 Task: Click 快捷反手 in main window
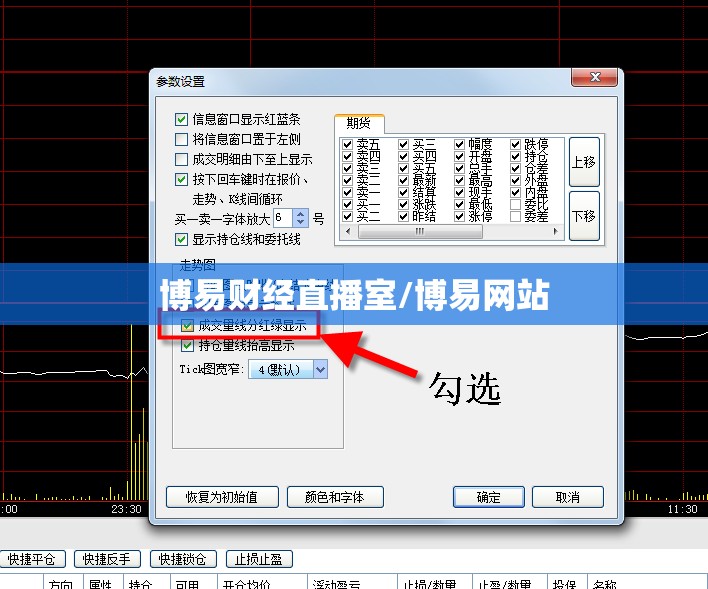tap(107, 559)
